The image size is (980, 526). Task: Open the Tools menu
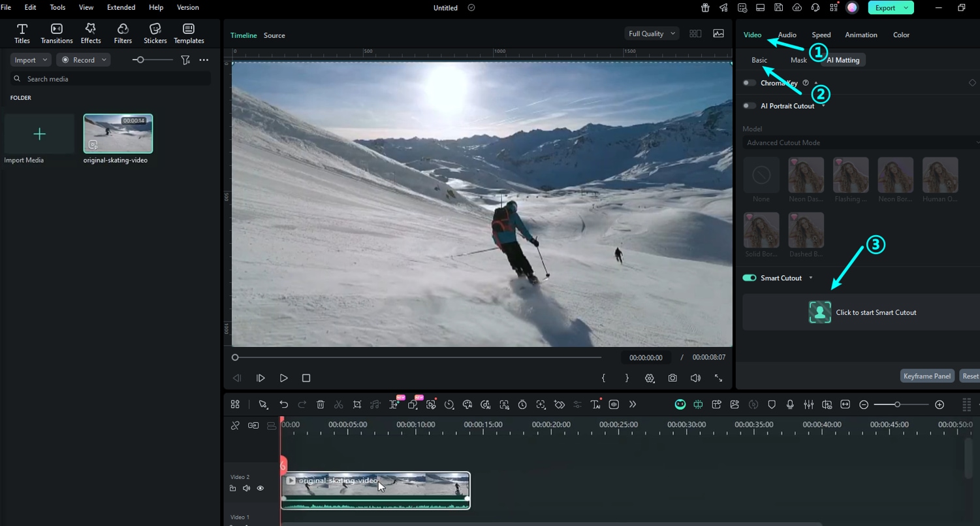[57, 7]
